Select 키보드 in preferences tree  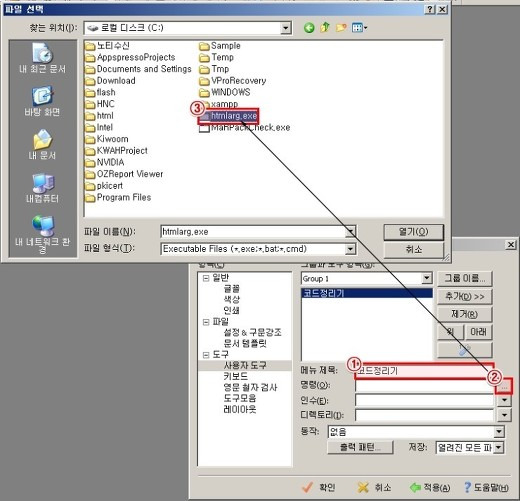click(x=236, y=376)
